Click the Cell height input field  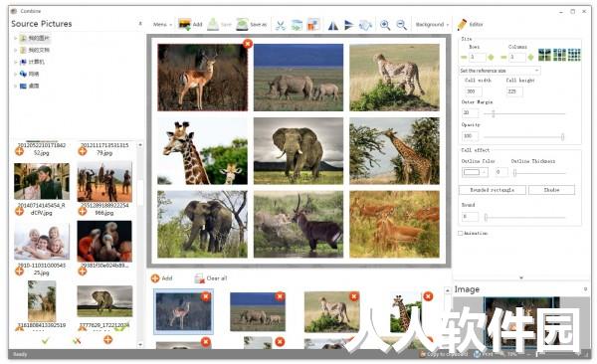click(514, 91)
